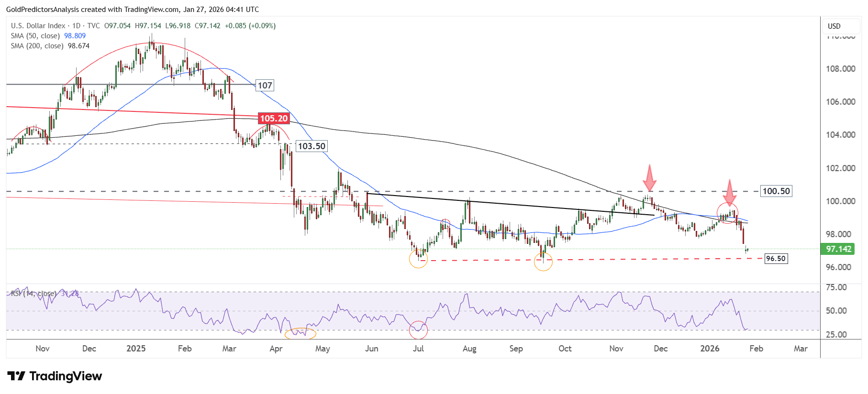This screenshot has height=394, width=868.
Task: Click the GoldPredictorsAnalysis attribution header text
Action: (133, 10)
